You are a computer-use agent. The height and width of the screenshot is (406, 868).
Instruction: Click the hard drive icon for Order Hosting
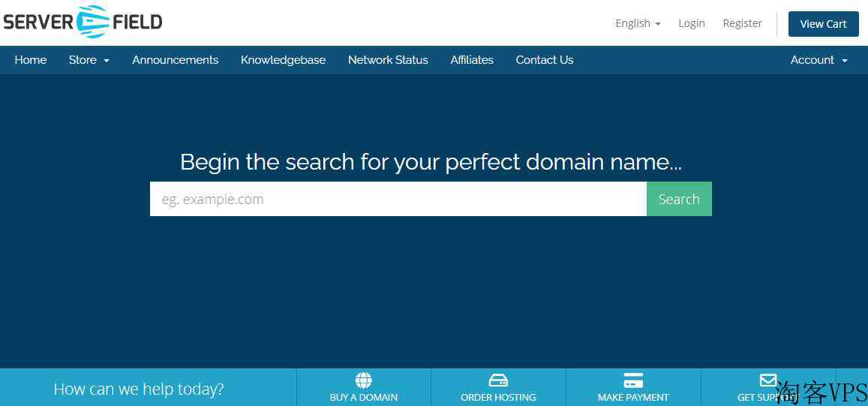pyautogui.click(x=498, y=380)
